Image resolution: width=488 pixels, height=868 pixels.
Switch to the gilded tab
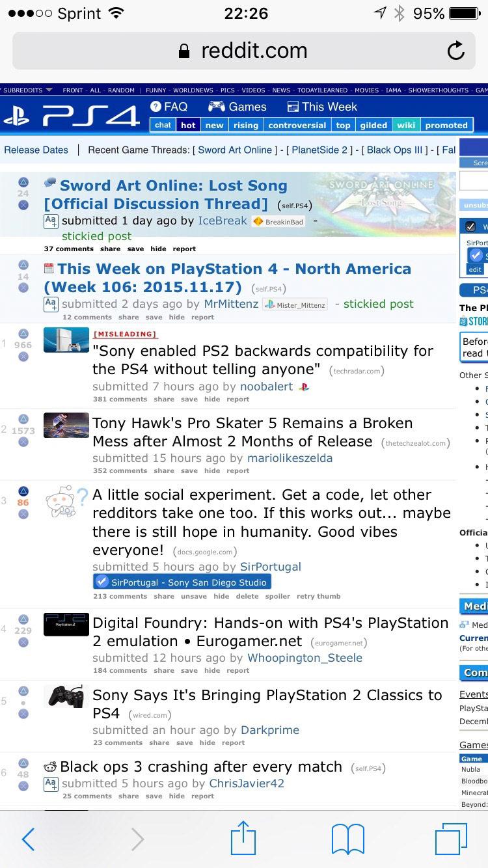pyautogui.click(x=373, y=125)
